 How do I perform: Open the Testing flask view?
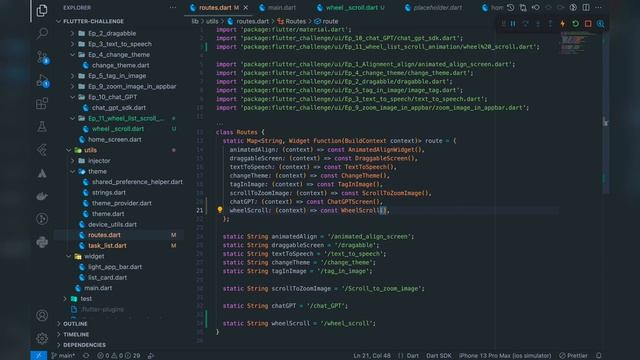42,127
